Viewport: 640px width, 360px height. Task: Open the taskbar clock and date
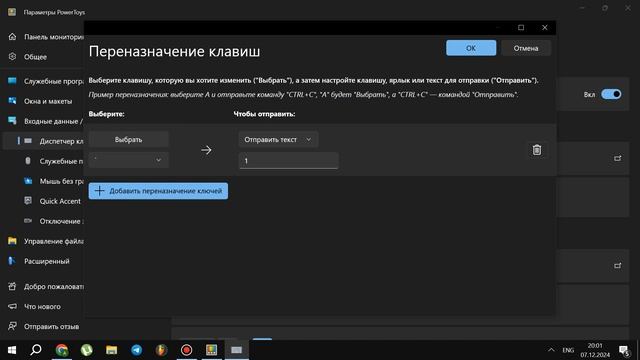click(595, 350)
